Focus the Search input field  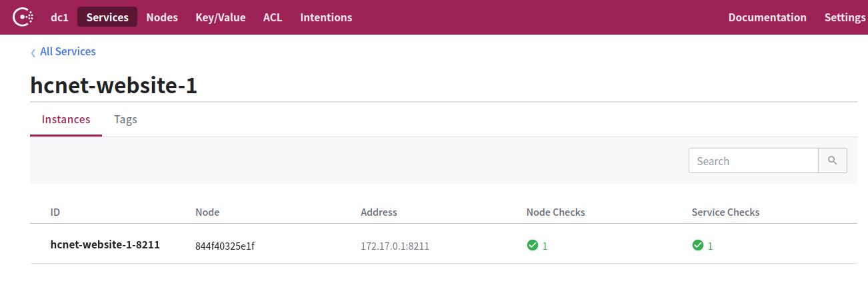coord(753,160)
